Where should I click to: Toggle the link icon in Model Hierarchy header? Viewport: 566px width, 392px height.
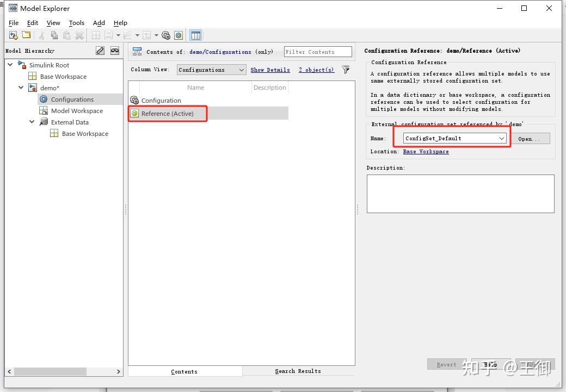(100, 50)
